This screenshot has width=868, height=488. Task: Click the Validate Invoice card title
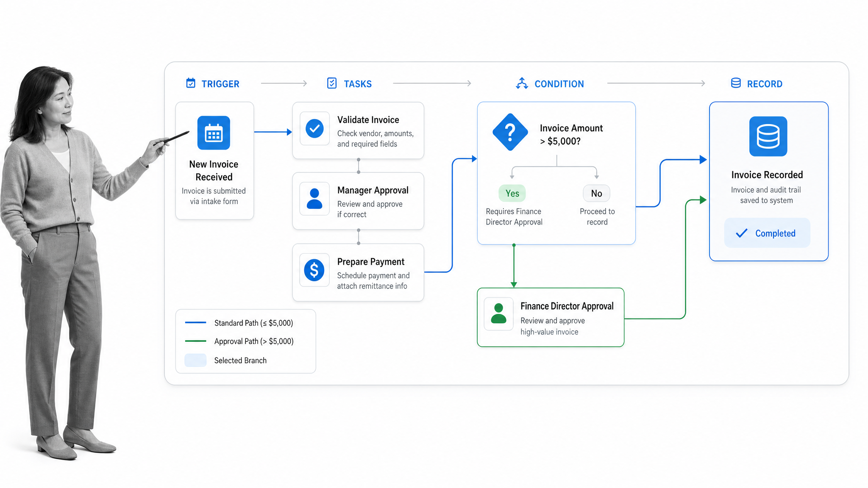click(368, 120)
